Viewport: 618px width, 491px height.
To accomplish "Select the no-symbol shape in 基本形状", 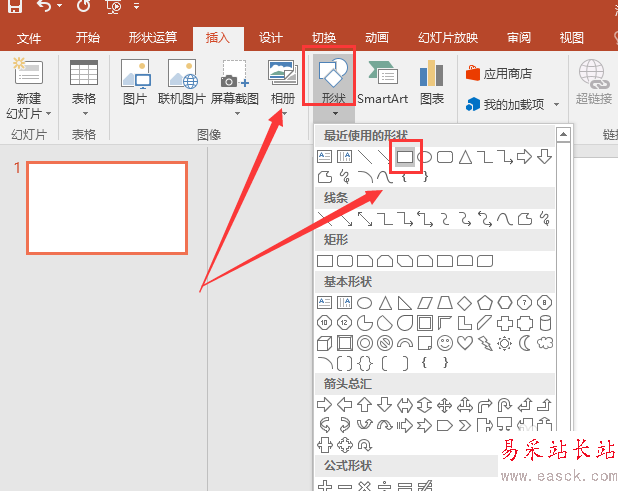I will (385, 343).
